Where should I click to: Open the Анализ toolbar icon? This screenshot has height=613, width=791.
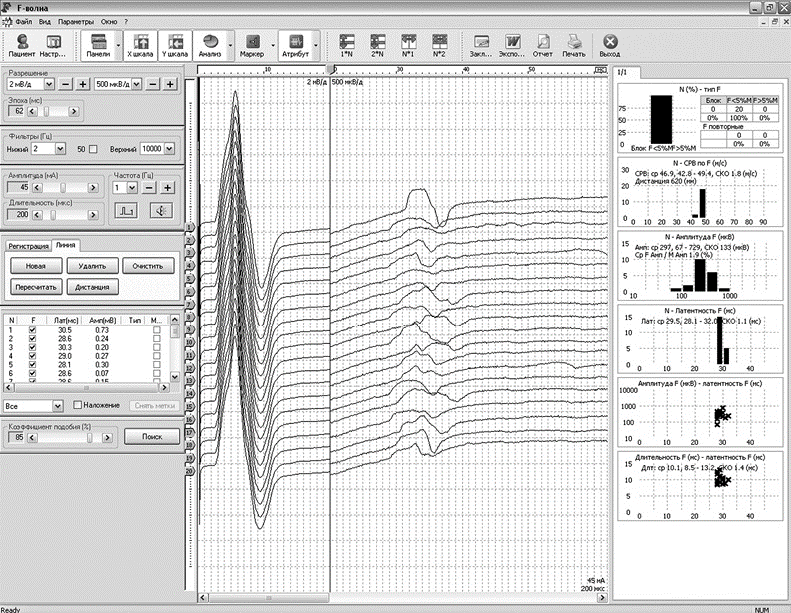[210, 45]
